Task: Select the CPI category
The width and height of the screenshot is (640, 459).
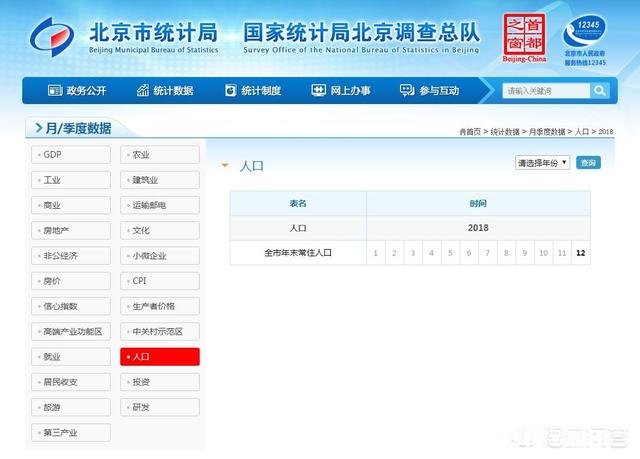Action: (160, 281)
